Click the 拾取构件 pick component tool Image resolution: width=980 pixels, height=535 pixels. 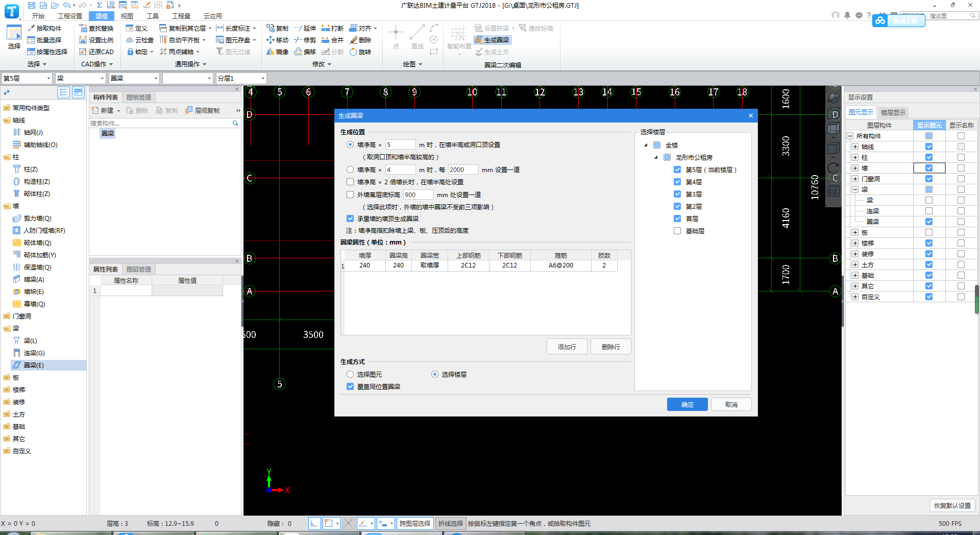pyautogui.click(x=44, y=28)
